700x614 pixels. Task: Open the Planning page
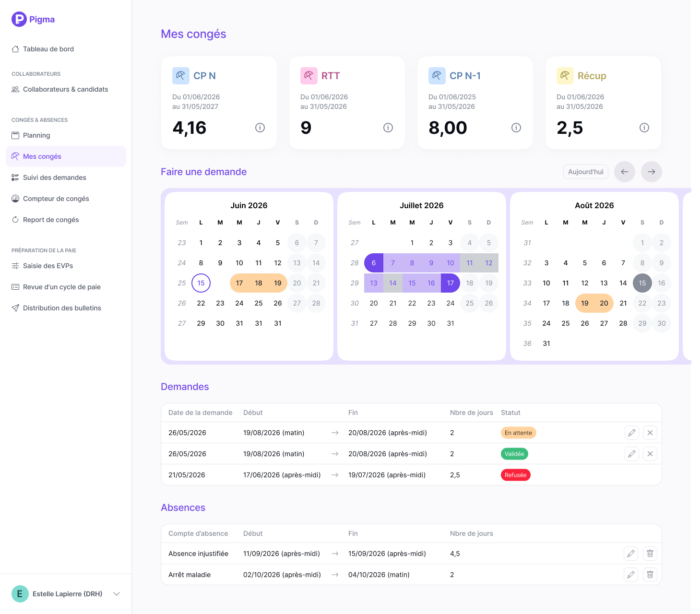click(66, 135)
